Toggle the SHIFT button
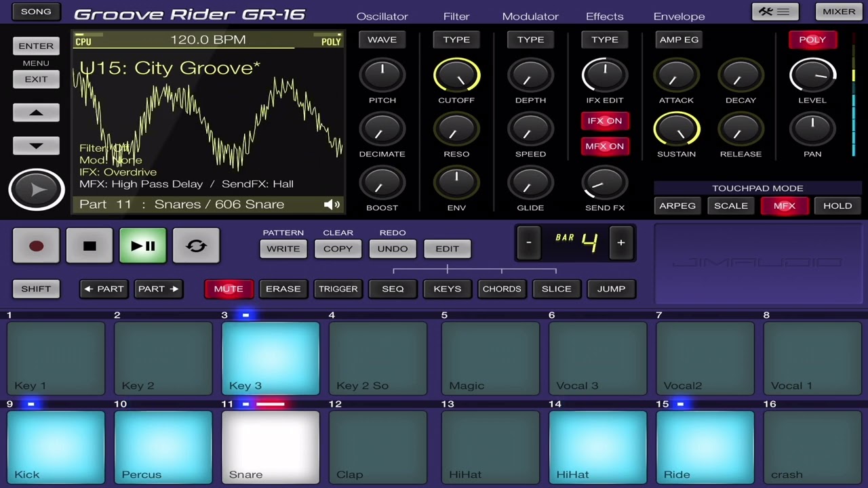 point(36,289)
